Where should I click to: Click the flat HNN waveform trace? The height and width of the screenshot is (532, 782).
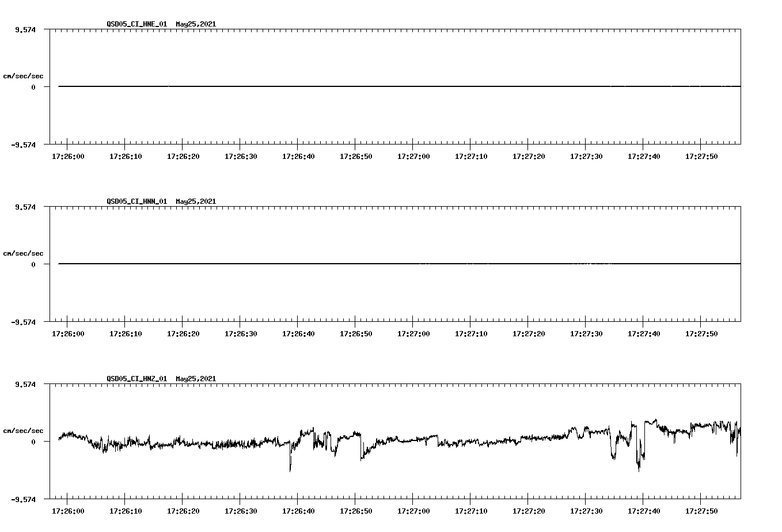[x=346, y=264]
